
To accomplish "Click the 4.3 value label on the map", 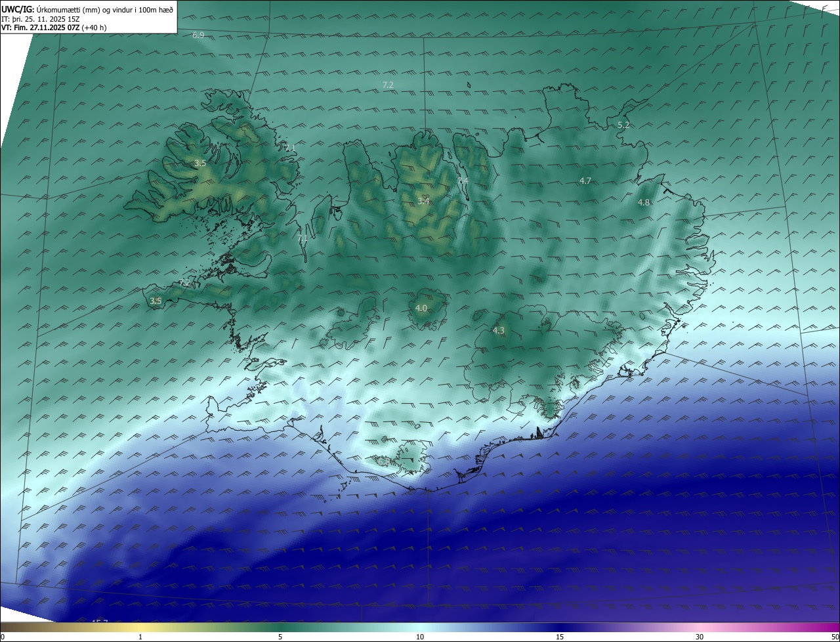I will [498, 330].
